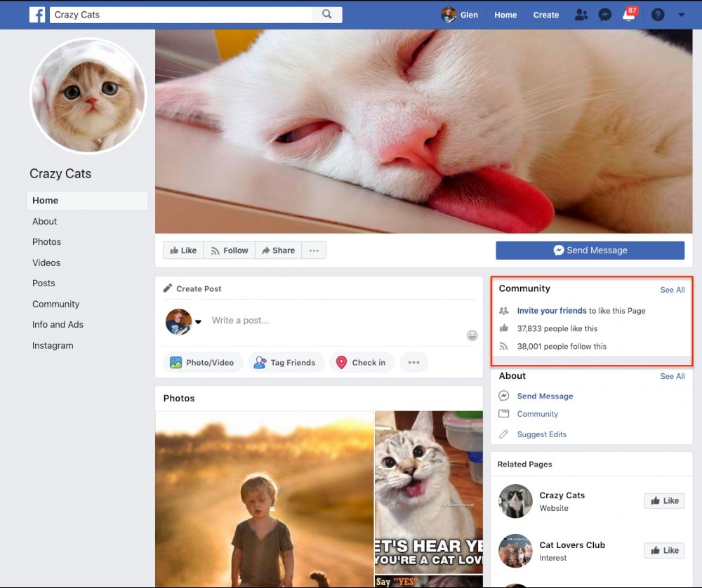
Task: Like the Cat Lovers Club related page
Action: point(664,550)
